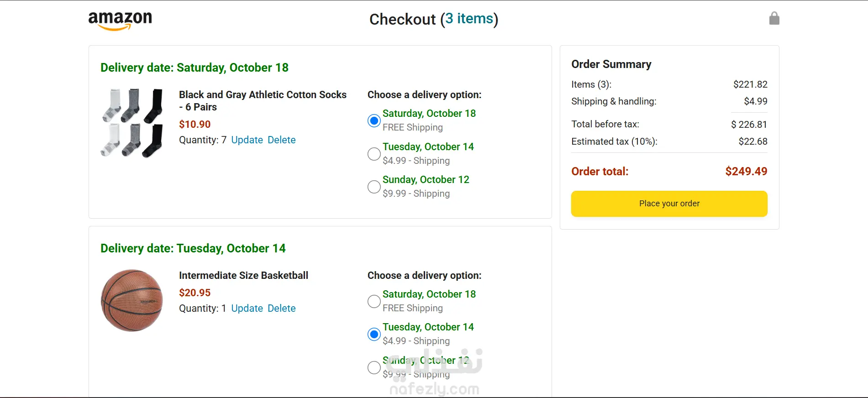This screenshot has height=398, width=868.
Task: Click the Amazon logo
Action: [120, 20]
